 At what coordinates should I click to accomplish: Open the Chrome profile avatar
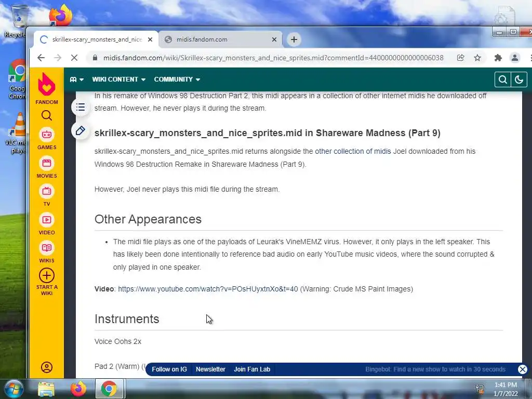click(x=515, y=58)
